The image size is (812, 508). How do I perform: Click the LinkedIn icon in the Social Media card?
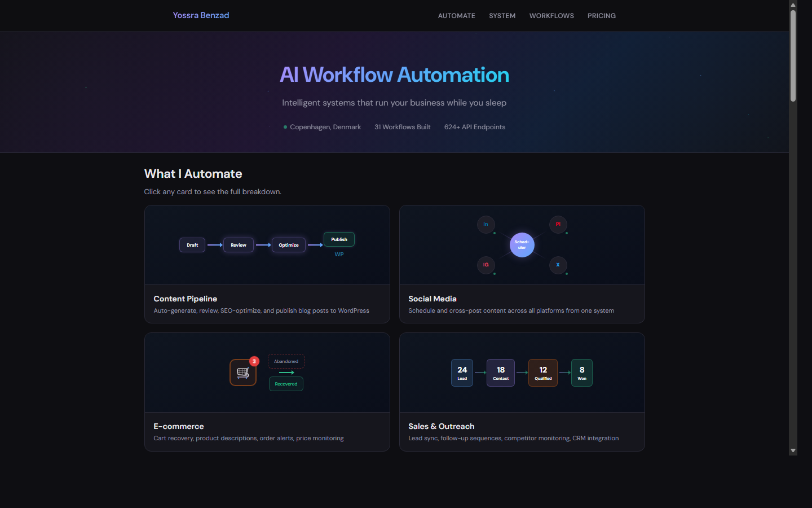tap(486, 225)
